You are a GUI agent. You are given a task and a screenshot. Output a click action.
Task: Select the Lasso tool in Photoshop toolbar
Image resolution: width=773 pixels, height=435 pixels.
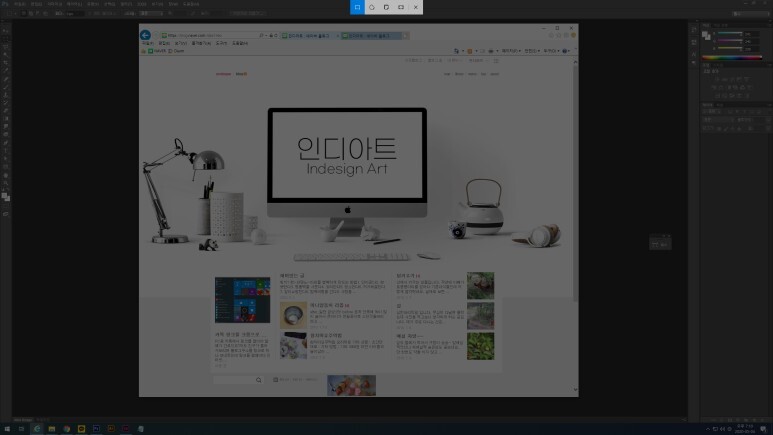[x=5, y=46]
